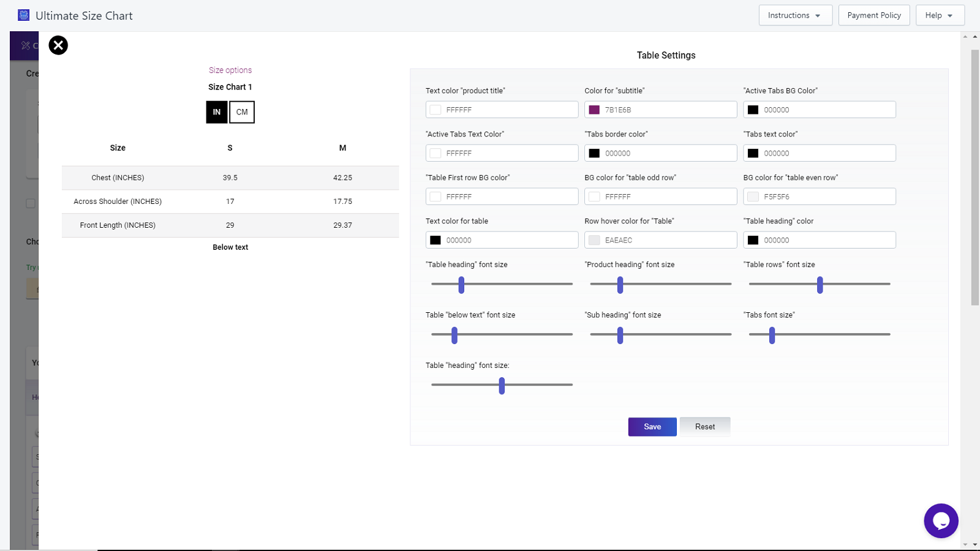Open the Instructions dropdown

click(x=795, y=15)
